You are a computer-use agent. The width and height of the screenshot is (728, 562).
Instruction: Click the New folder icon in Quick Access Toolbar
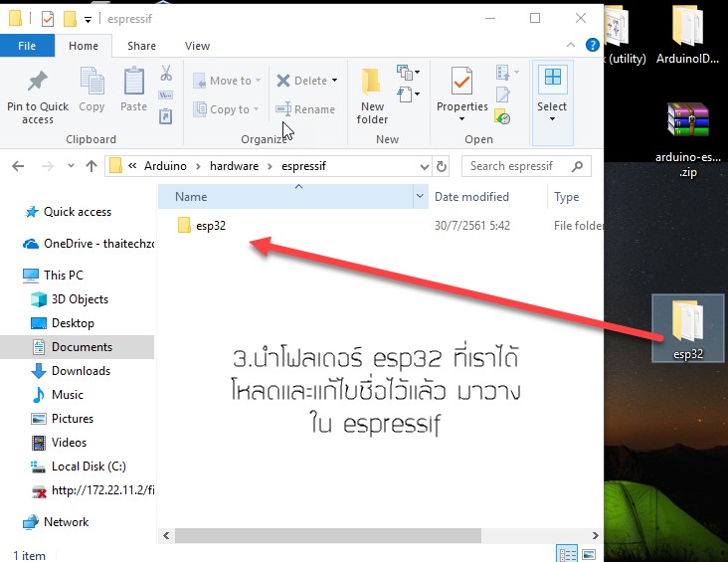point(70,19)
